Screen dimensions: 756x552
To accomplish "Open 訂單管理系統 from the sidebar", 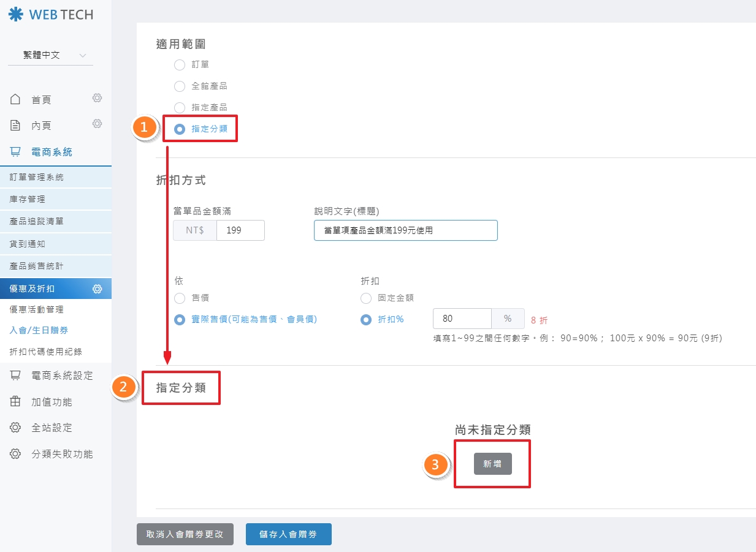I will click(x=37, y=177).
